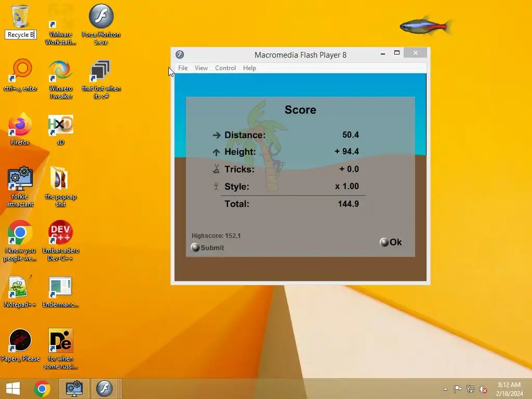Open the File menu in Flash Player

tap(183, 68)
